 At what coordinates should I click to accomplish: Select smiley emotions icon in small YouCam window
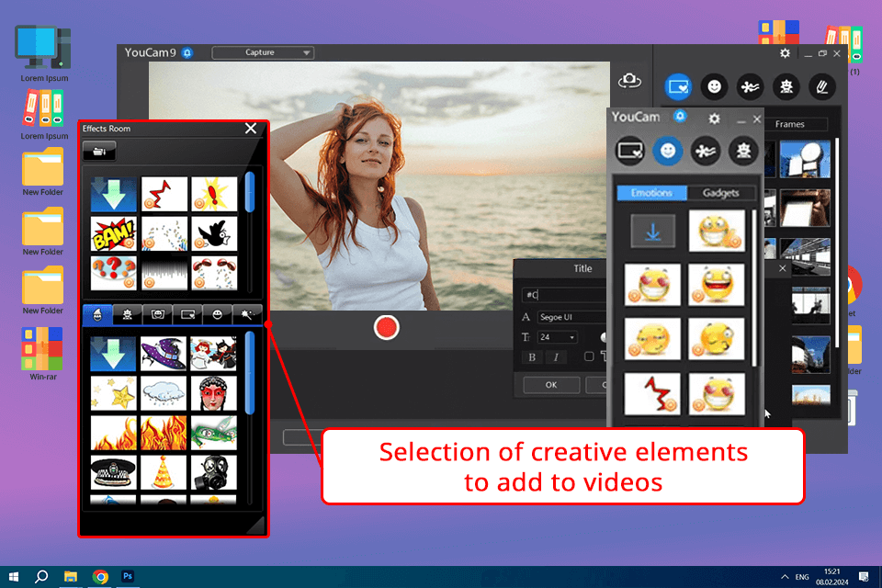668,151
